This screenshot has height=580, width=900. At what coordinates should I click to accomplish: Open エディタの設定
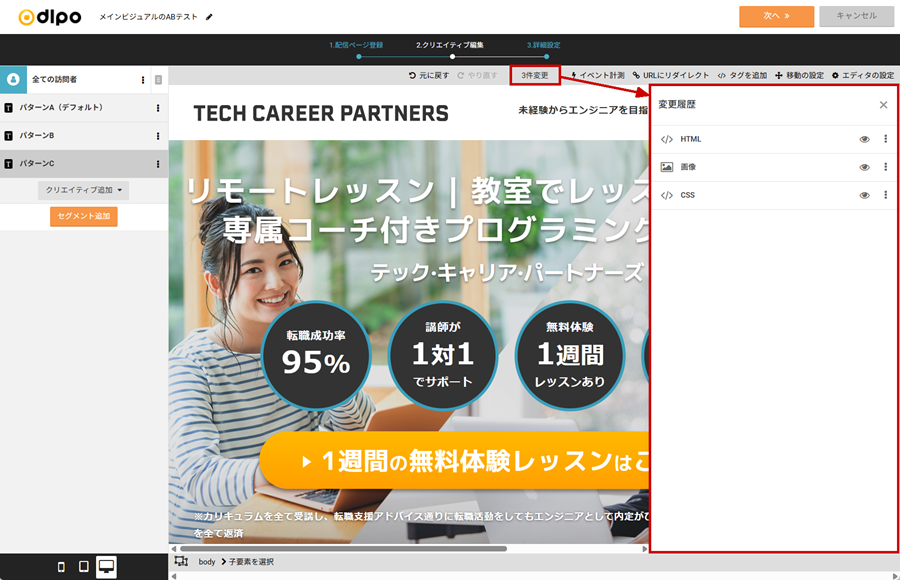(863, 75)
